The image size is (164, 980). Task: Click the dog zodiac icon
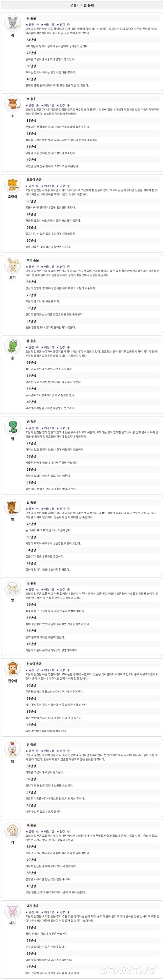coord(12,830)
